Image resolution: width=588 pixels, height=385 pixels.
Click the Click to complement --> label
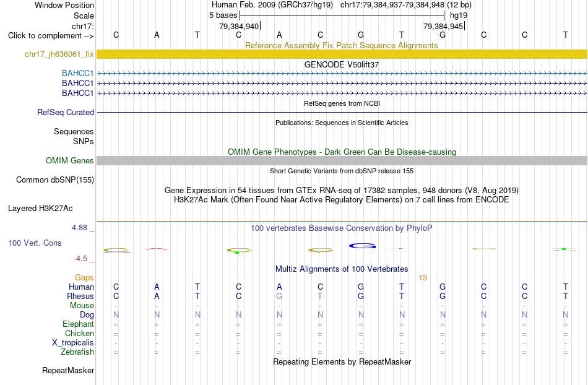[x=51, y=36]
